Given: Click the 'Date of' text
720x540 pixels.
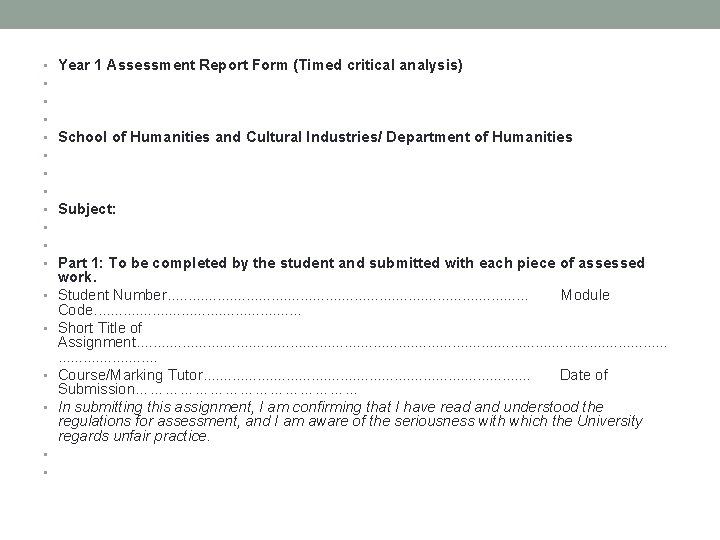Looking at the screenshot, I should [583, 375].
